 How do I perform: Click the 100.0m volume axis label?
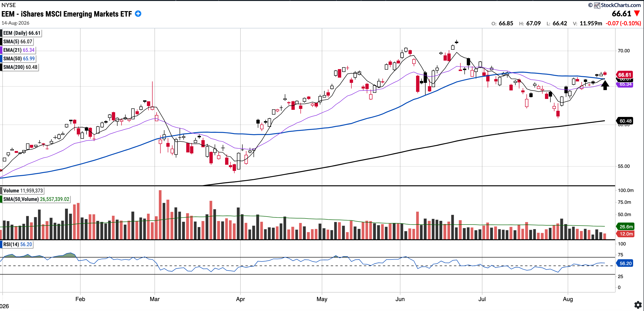[x=626, y=190]
